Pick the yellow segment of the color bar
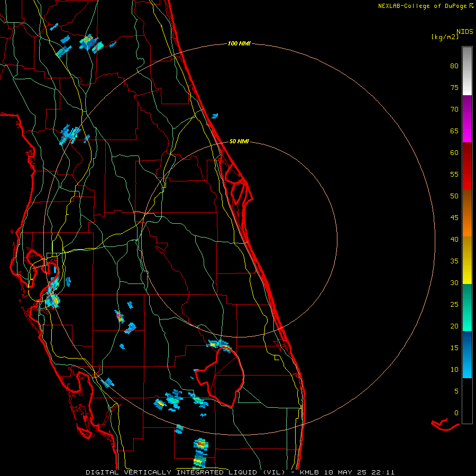 pyautogui.click(x=467, y=260)
